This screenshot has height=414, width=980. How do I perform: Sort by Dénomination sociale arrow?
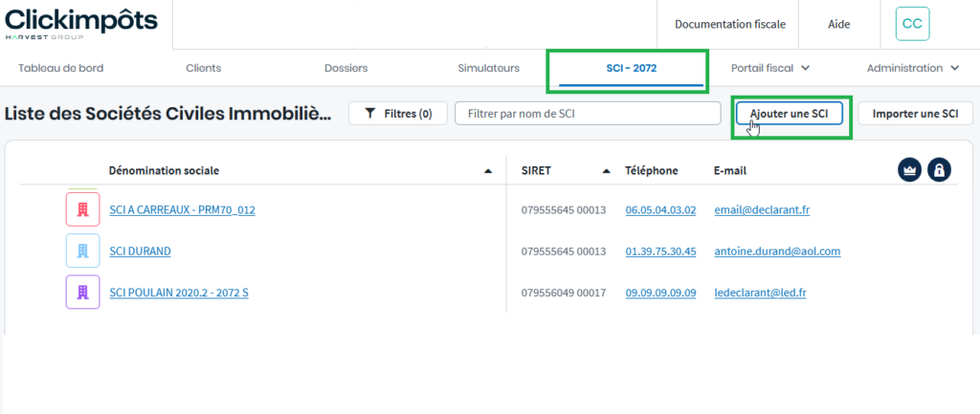[488, 171]
